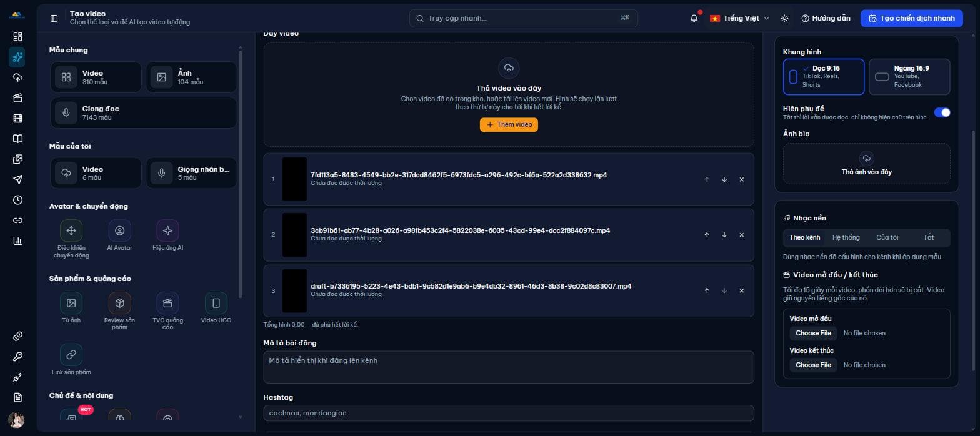Select the Tắt background music tab
The width and height of the screenshot is (980, 436).
pyautogui.click(x=929, y=237)
